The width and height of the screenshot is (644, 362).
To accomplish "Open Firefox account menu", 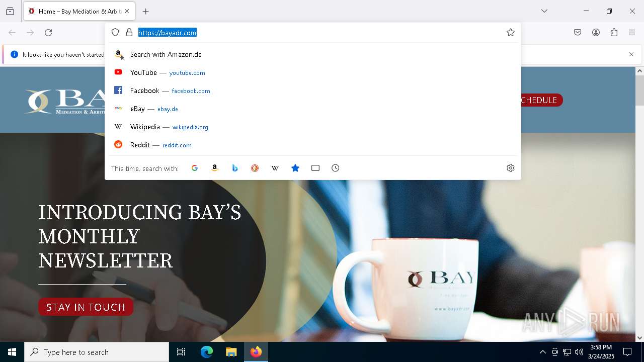I will pos(596,33).
